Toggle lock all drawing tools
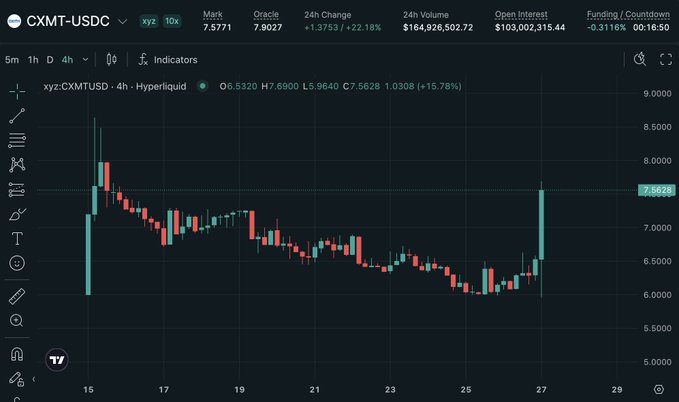Screen dimensions: 679x402 coord(17,379)
